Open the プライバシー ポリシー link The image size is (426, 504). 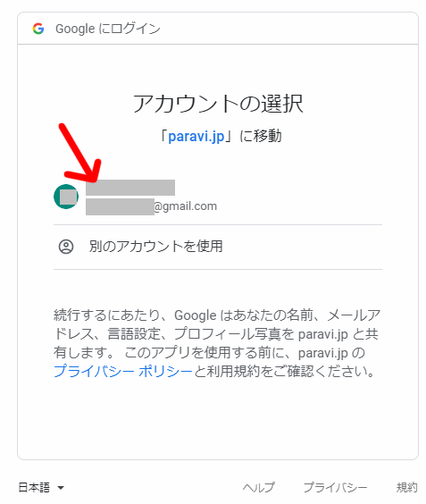122,371
